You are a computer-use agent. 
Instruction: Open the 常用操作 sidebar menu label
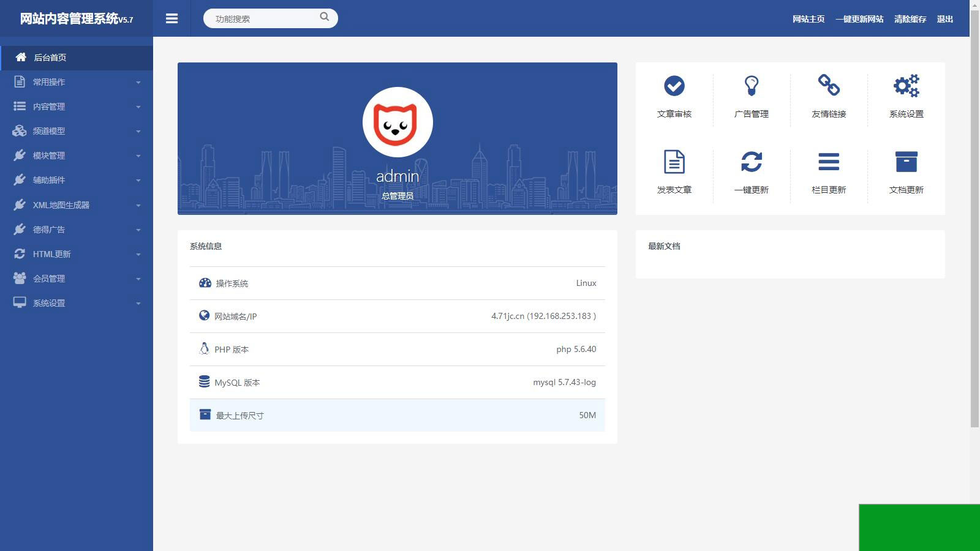[x=49, y=82]
